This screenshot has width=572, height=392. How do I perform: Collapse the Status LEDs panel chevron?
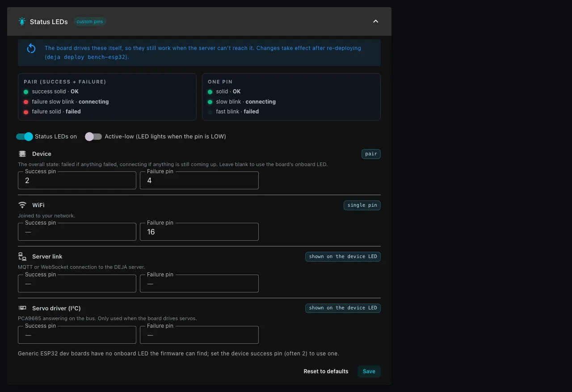coord(376,21)
